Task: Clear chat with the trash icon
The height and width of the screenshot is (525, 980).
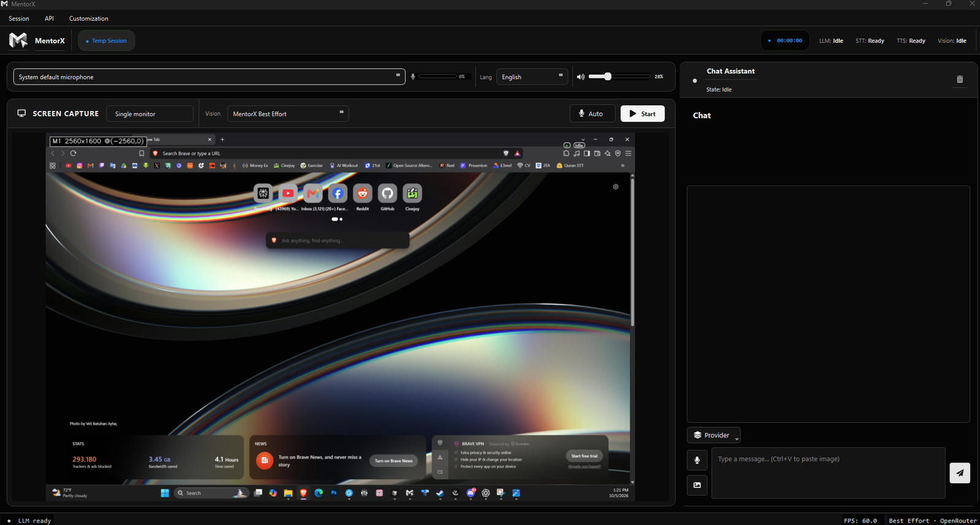Action: [960, 79]
